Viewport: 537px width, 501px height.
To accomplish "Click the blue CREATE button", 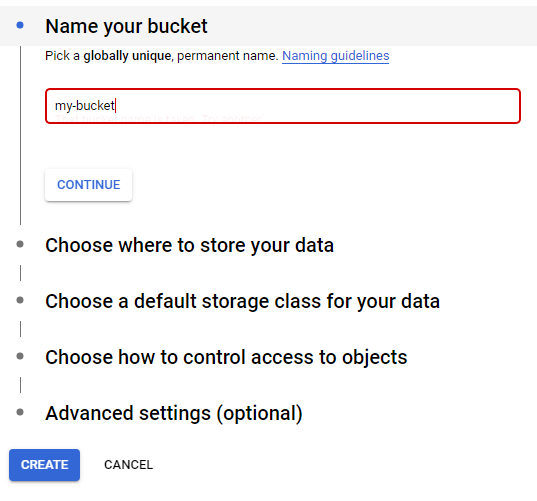I will tap(45, 465).
